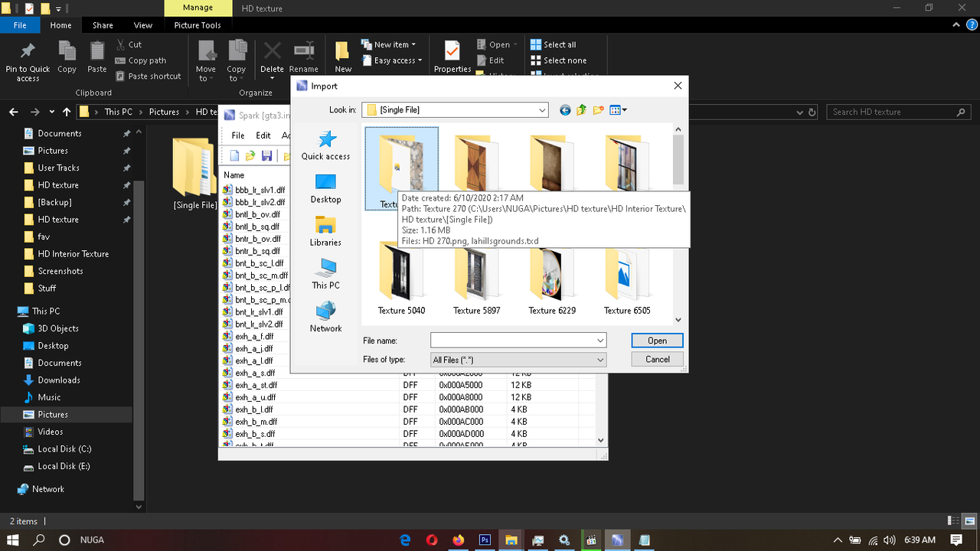Select Desktop in Import places bar
This screenshot has width=980, height=551.
click(325, 188)
